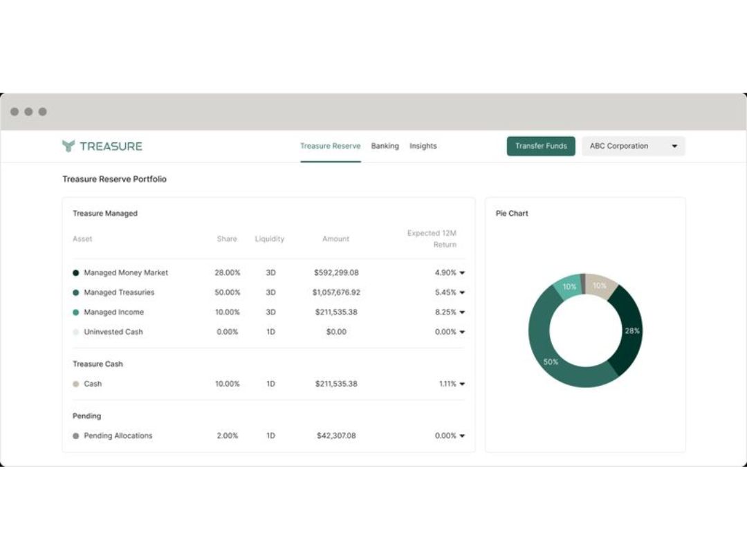Click the Uninvested Cash color dot
Image resolution: width=747 pixels, height=560 pixels.
click(x=76, y=332)
